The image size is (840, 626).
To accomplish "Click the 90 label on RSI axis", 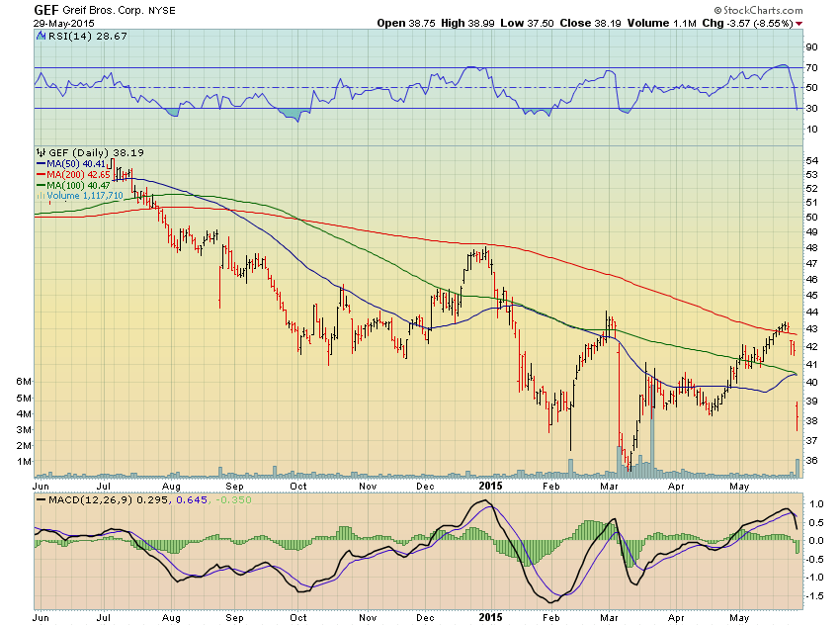I will click(811, 47).
